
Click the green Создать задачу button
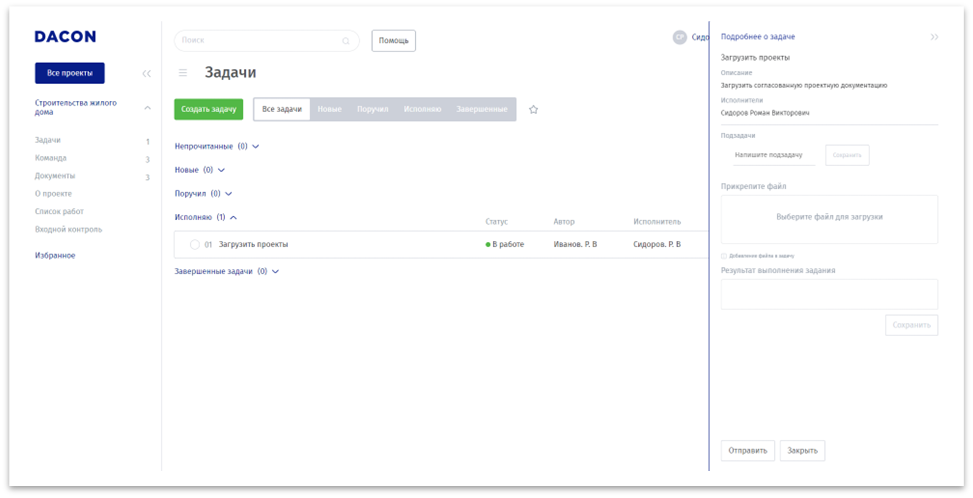click(x=208, y=109)
